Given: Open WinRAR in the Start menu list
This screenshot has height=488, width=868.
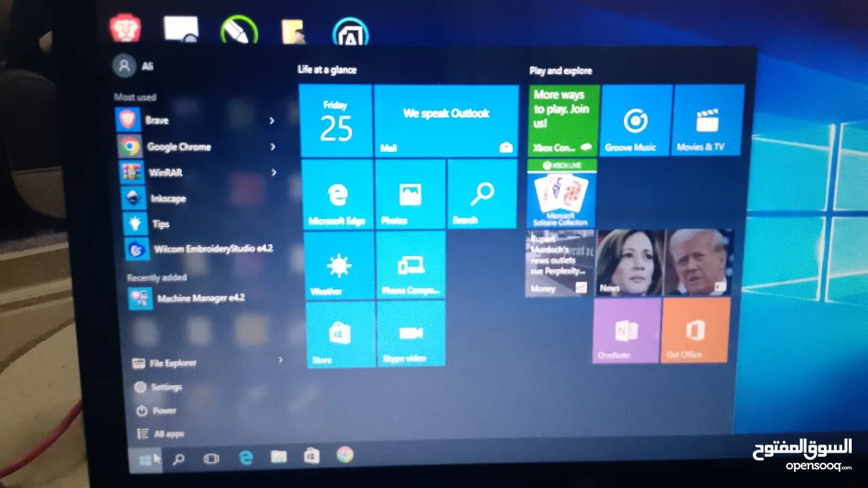Looking at the screenshot, I should point(199,172).
